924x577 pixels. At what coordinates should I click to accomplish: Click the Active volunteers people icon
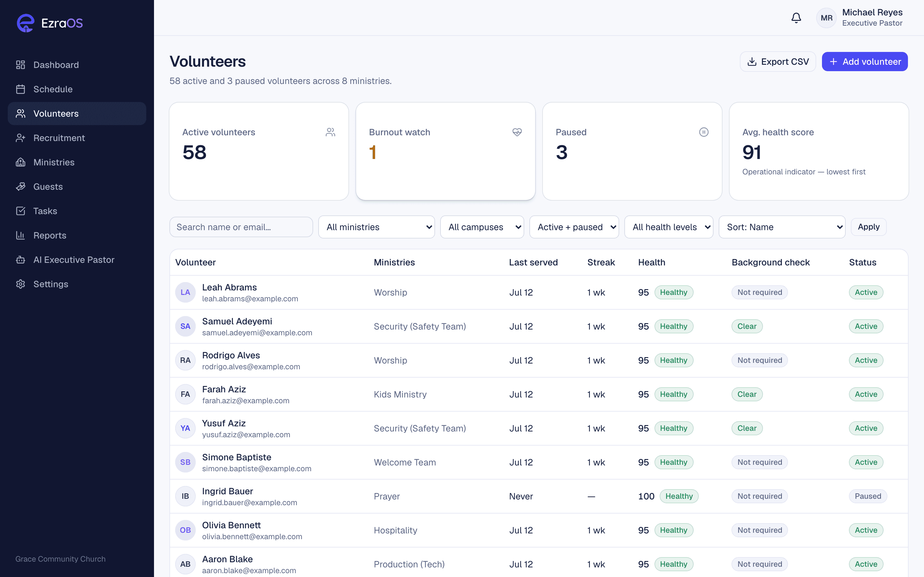330,132
